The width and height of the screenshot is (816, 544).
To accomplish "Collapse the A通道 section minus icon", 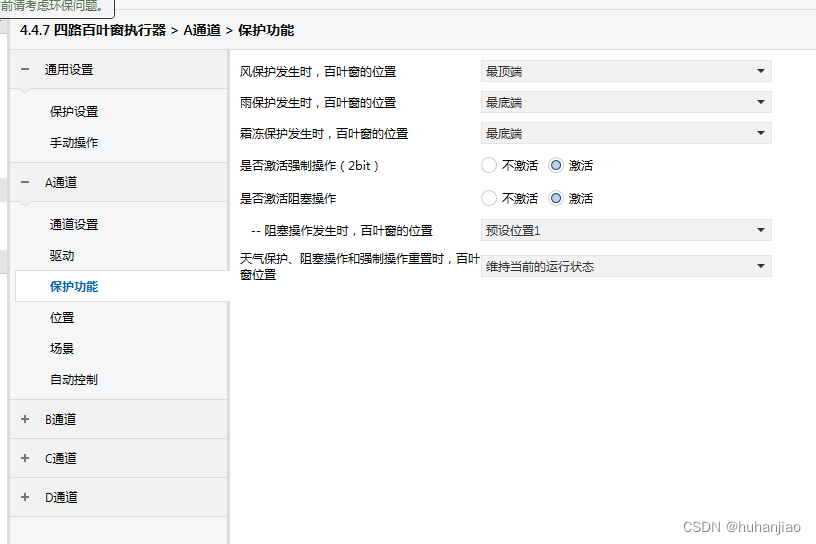I will tap(25, 183).
